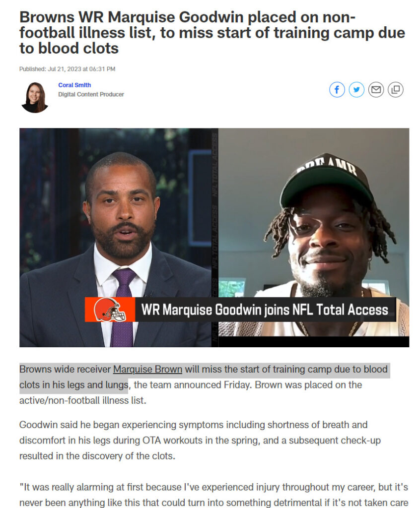Click the article headline text

point(212,33)
